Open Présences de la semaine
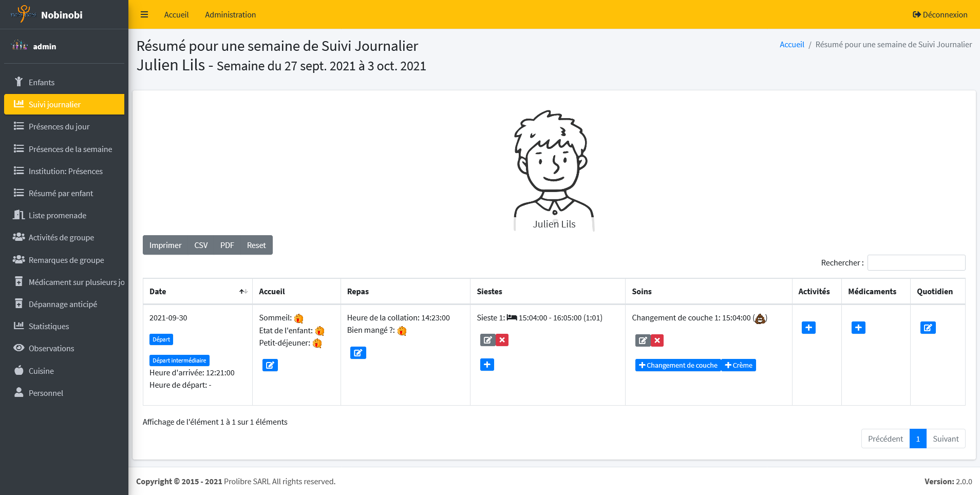Viewport: 980px width, 495px height. pos(64,149)
